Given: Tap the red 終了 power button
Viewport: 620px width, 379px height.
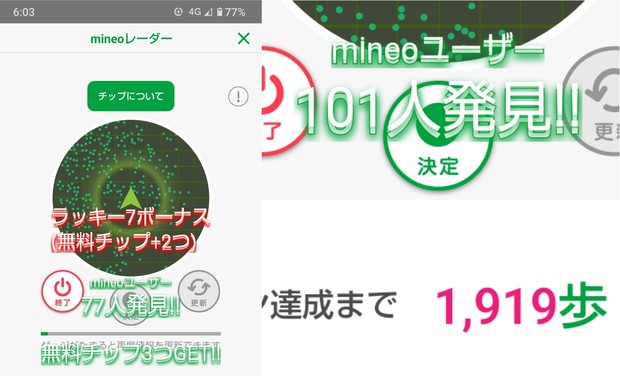Looking at the screenshot, I should pyautogui.click(x=62, y=291).
